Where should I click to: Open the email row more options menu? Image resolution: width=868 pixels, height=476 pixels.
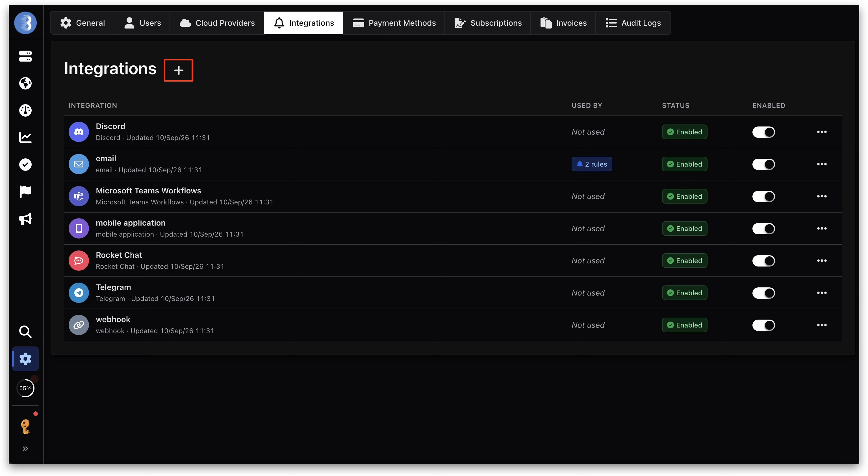[822, 164]
